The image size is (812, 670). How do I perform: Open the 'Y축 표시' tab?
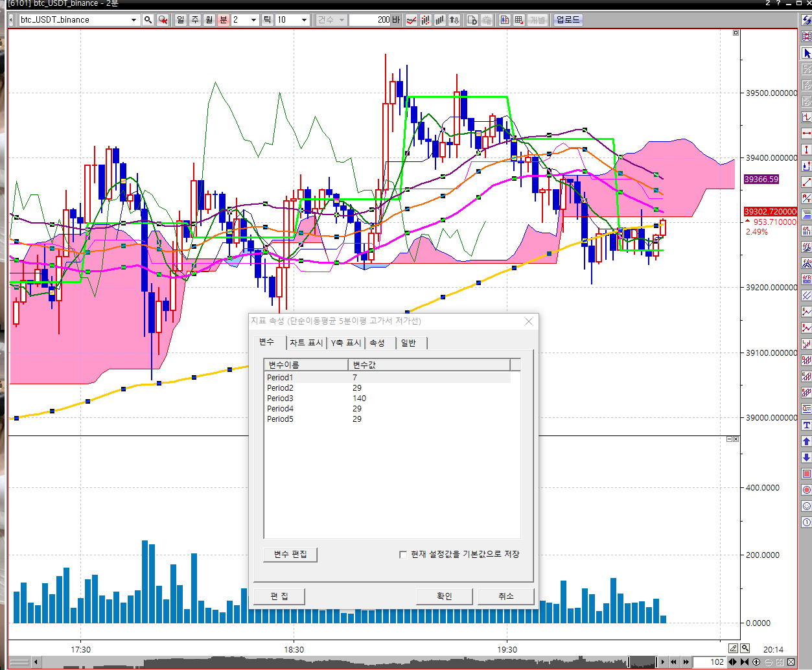[x=346, y=343]
